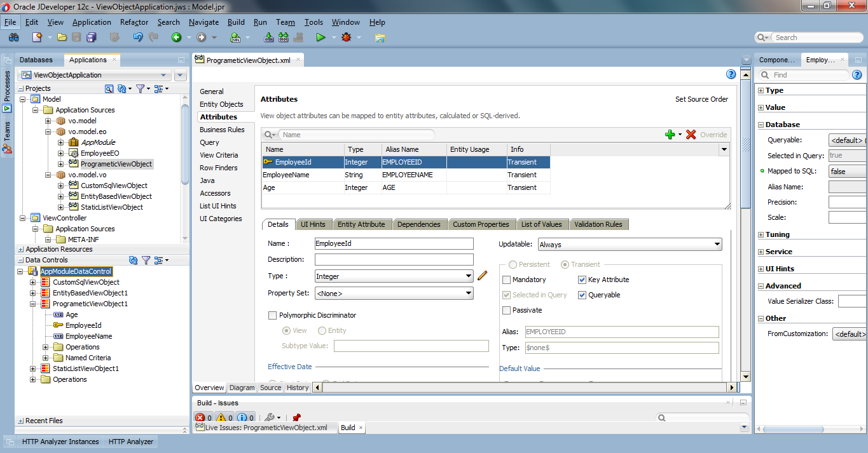Click the Save All toolbar icon
Screen dimensions: 868x453
click(91, 37)
